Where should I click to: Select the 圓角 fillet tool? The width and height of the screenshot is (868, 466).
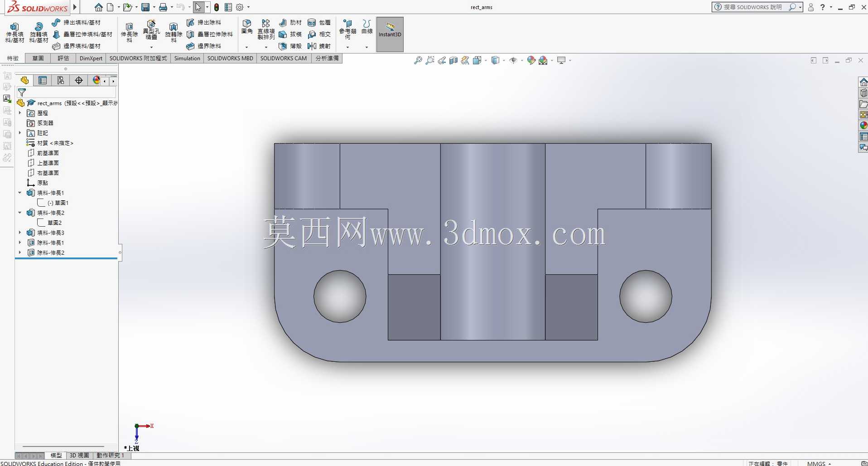click(247, 27)
